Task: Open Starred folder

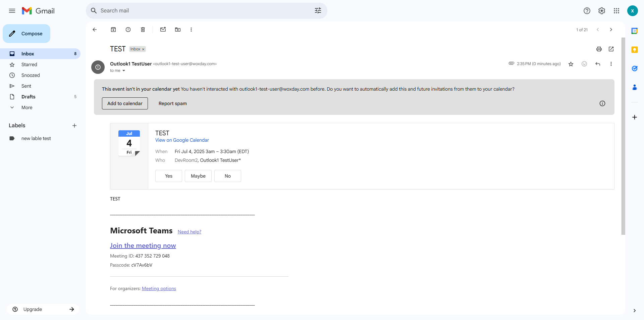Action: [40, 64]
